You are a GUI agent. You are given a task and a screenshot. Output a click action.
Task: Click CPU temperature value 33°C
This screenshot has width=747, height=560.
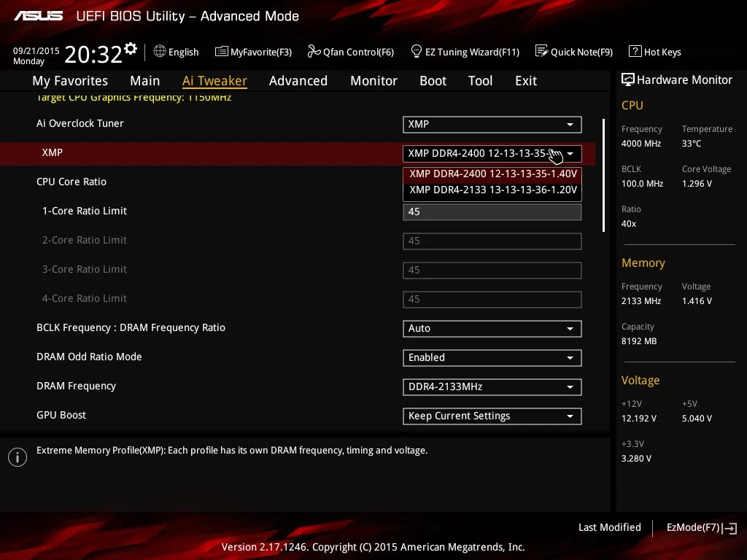click(692, 144)
